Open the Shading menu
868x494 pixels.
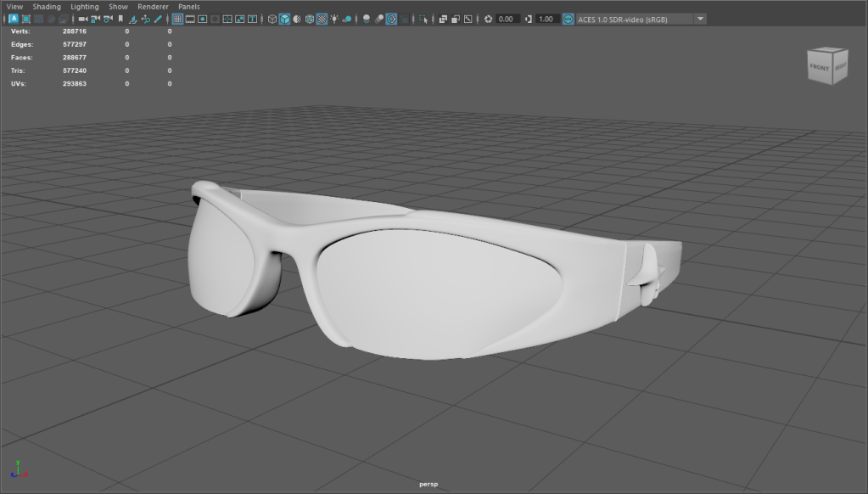47,7
